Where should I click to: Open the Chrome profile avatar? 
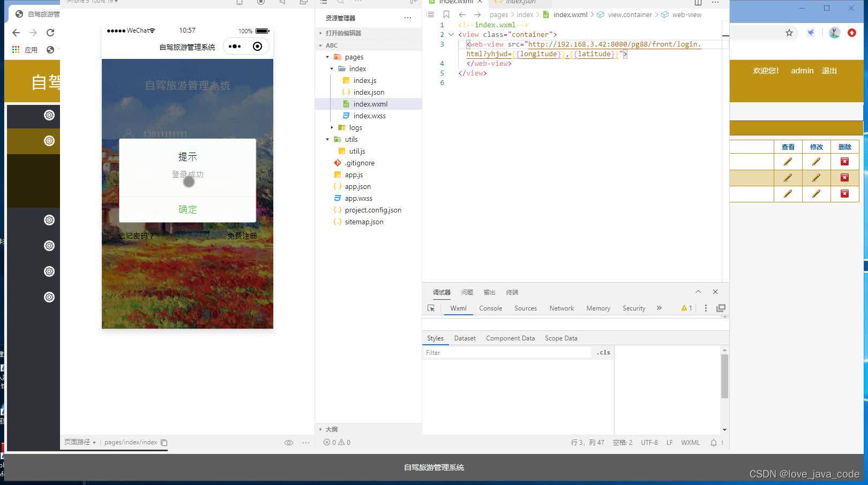pyautogui.click(x=834, y=33)
